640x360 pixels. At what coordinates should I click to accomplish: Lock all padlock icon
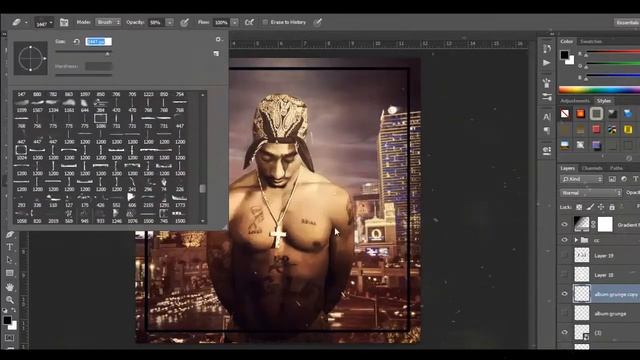[612, 207]
